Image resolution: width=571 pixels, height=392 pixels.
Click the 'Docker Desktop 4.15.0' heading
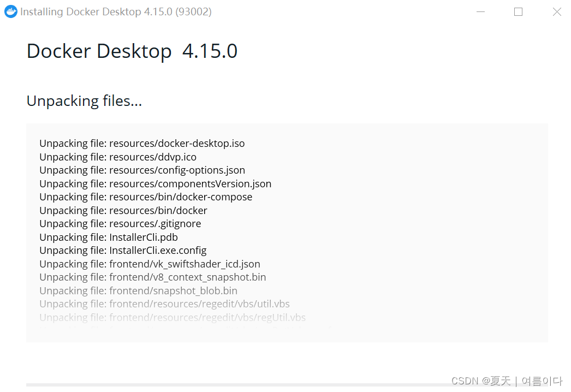coord(132,51)
